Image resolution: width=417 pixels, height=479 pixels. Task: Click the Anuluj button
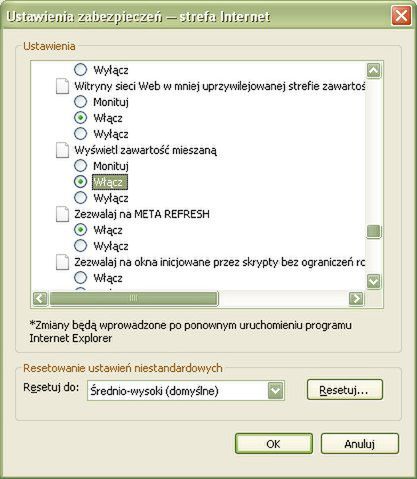click(360, 444)
